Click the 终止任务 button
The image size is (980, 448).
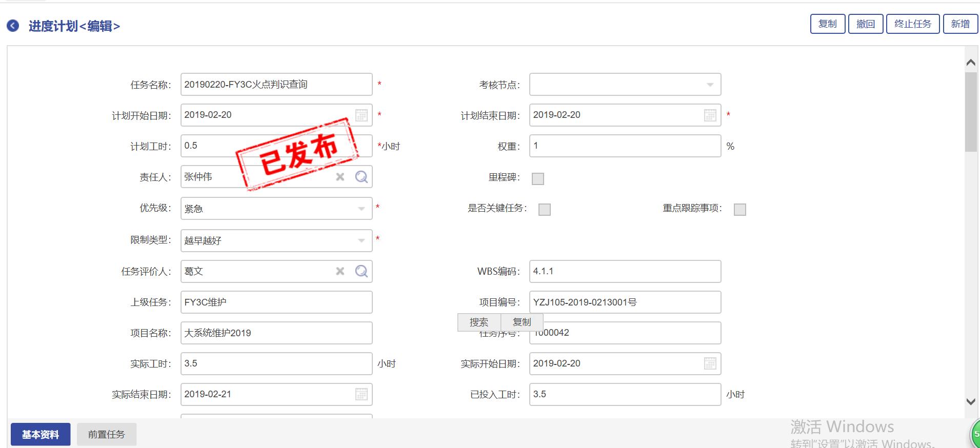click(x=913, y=24)
